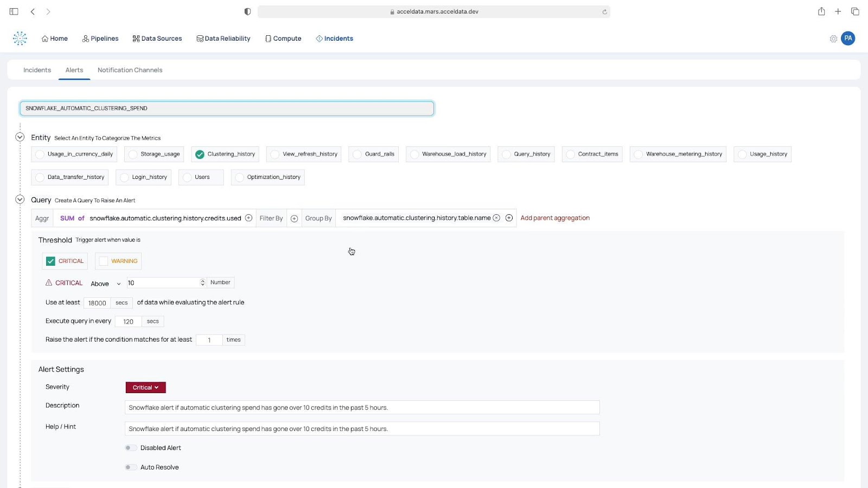868x488 pixels.
Task: Select Login_history entity
Action: [144, 177]
